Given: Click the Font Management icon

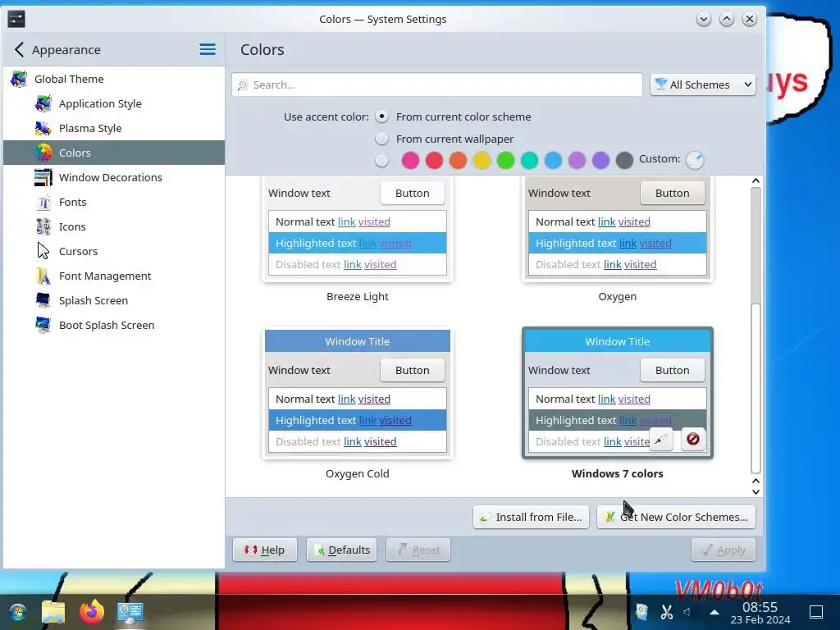Looking at the screenshot, I should pyautogui.click(x=43, y=276).
